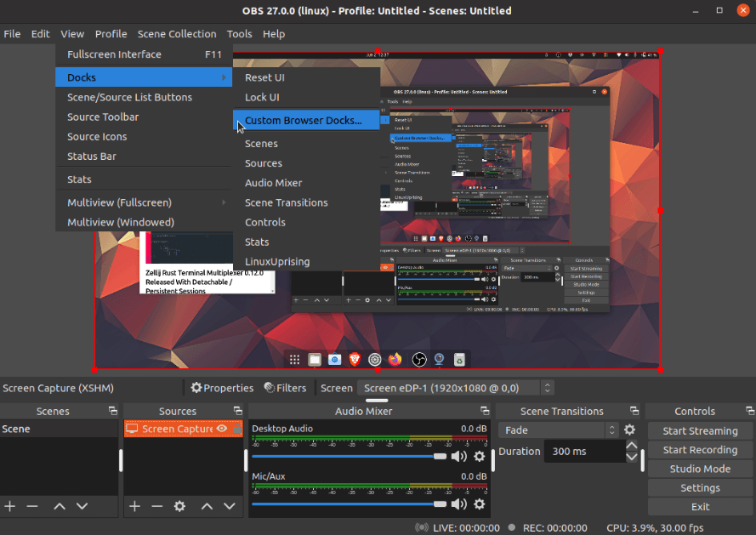Add a new source with the Sources plus icon
Image resolution: width=756 pixels, height=535 pixels.
coord(135,506)
